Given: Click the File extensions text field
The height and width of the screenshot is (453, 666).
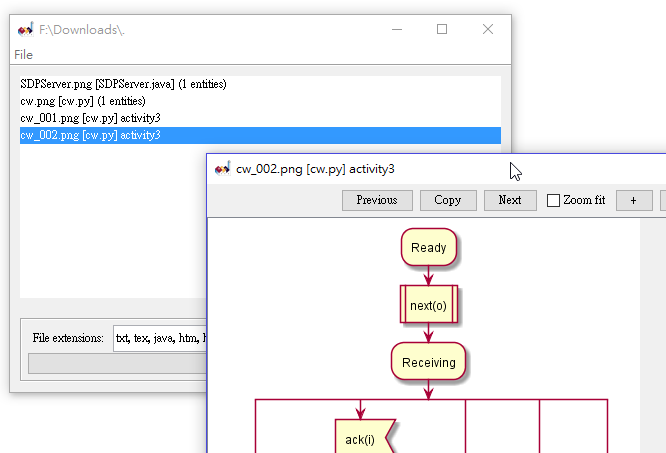Looking at the screenshot, I should click(160, 338).
